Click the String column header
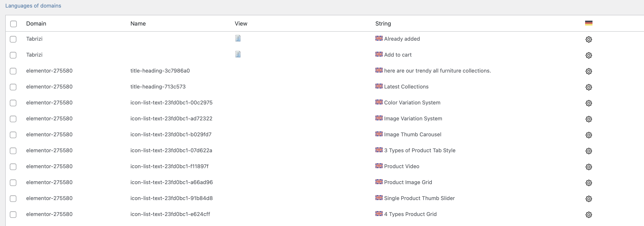Viewport: 644px width, 226px height. point(383,23)
